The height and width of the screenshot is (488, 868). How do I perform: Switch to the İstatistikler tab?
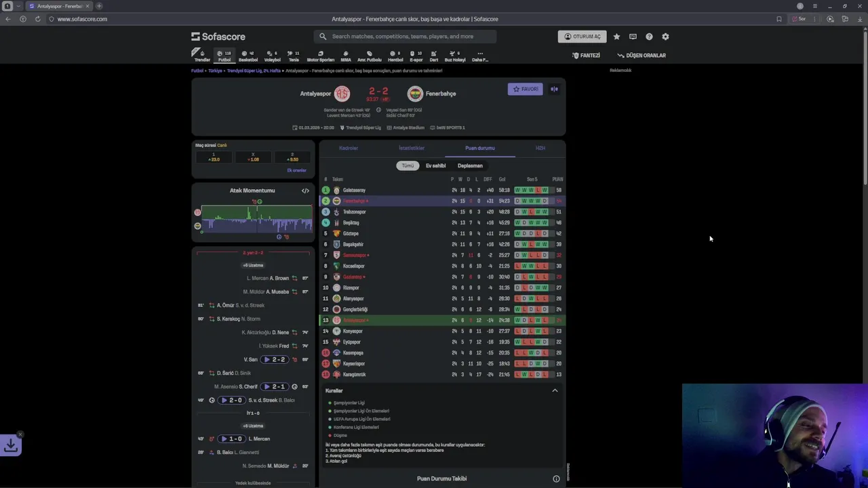412,148
